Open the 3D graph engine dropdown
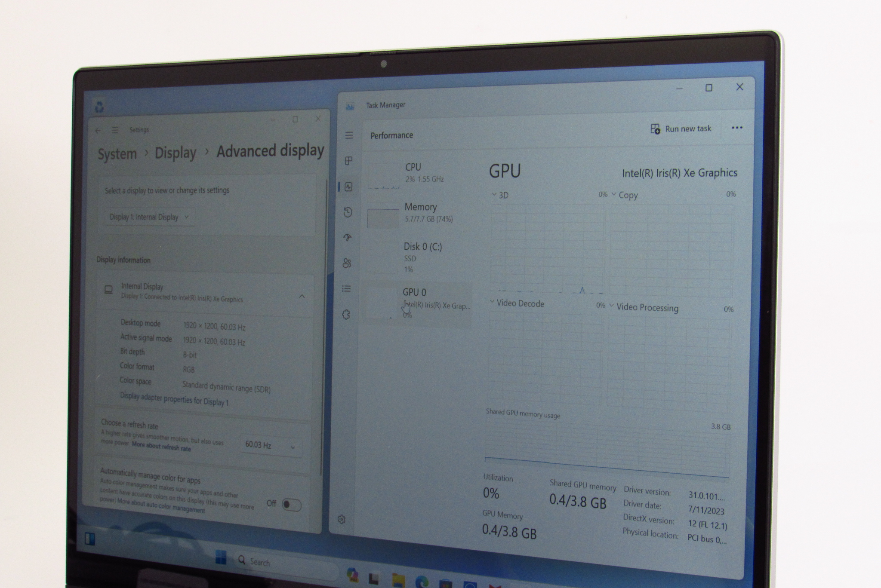This screenshot has width=881, height=588. pos(500,195)
